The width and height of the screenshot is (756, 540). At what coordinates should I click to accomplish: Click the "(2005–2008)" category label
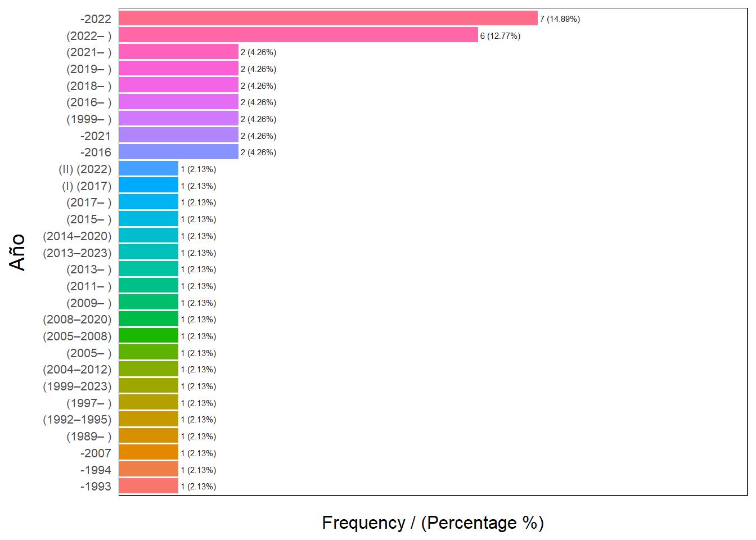coord(77,336)
